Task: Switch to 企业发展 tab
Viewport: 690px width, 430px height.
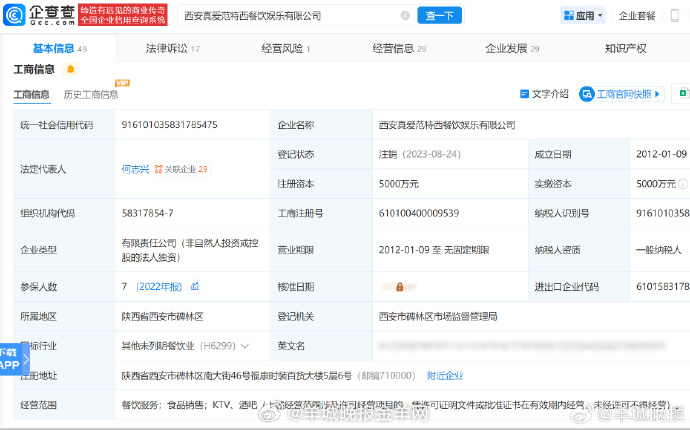Action: (512, 48)
